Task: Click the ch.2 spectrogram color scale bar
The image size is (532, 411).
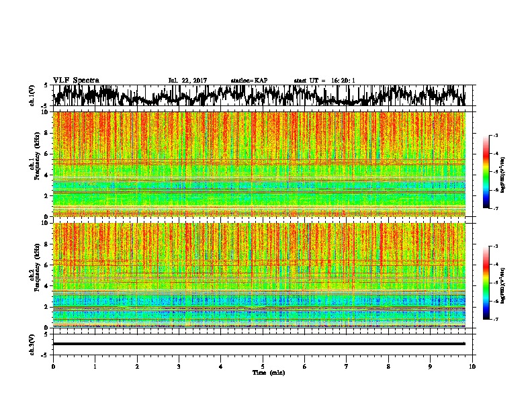Action: click(x=486, y=283)
